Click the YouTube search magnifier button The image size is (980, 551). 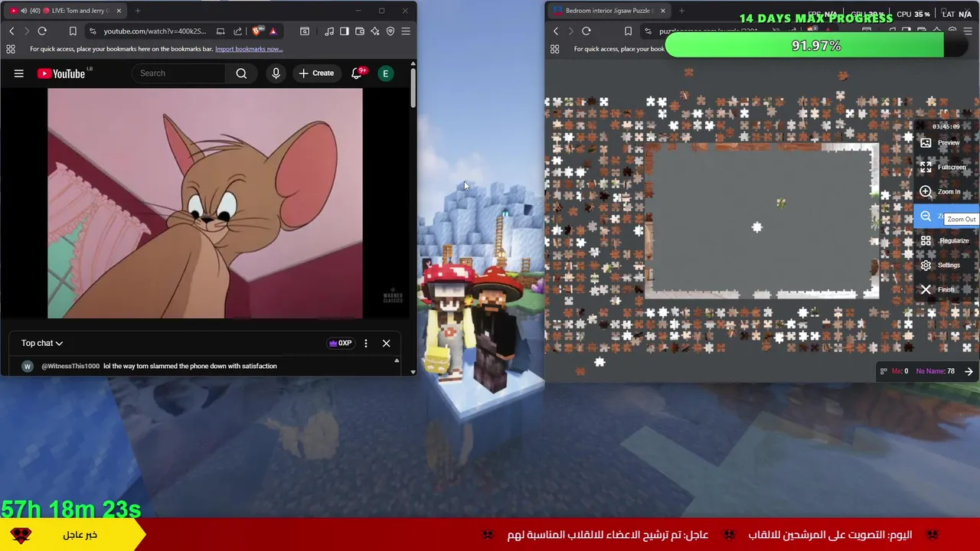tap(241, 73)
